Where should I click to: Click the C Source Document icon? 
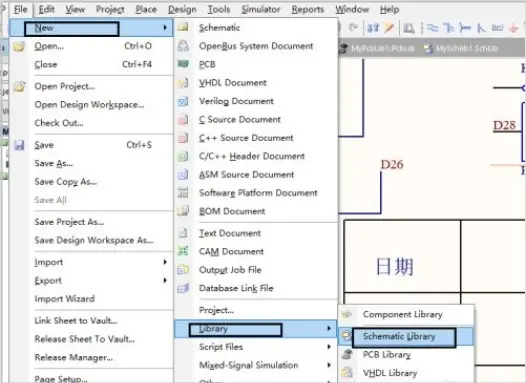click(x=183, y=119)
